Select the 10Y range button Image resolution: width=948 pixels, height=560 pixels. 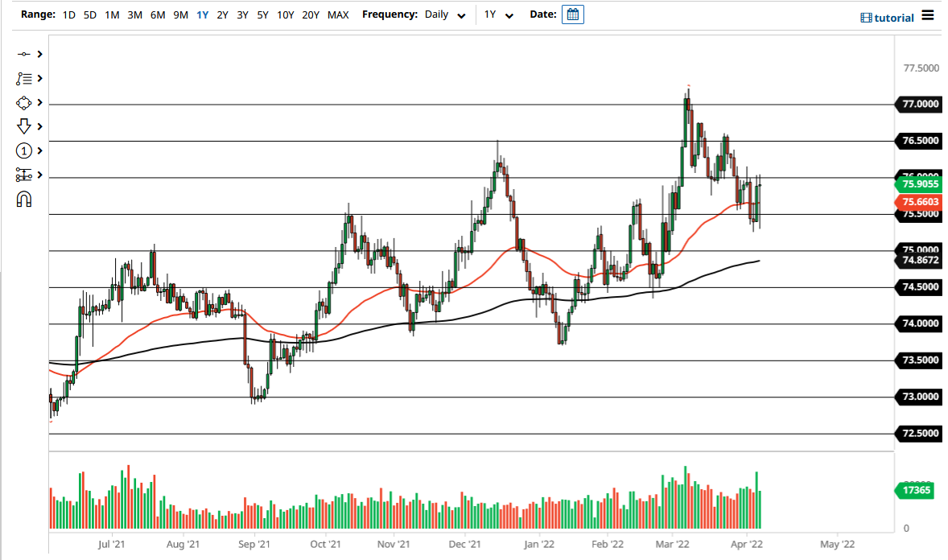pos(285,14)
